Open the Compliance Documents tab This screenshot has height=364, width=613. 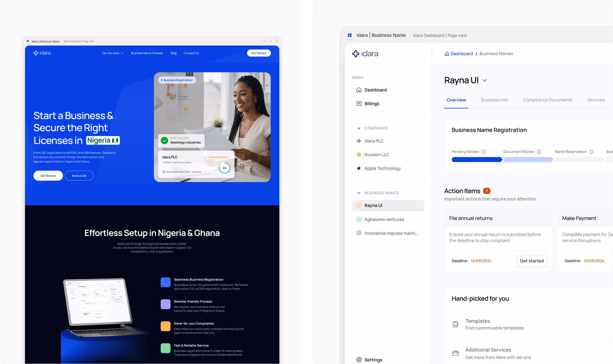click(x=548, y=100)
